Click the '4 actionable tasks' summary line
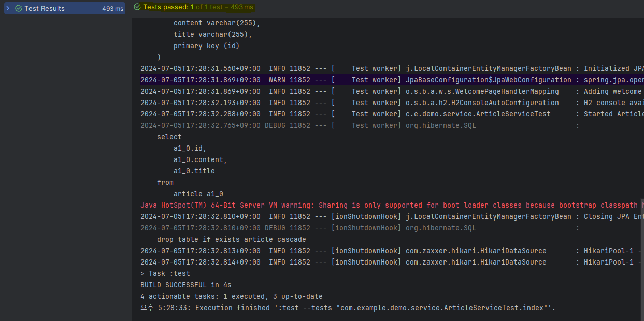 coord(231,296)
